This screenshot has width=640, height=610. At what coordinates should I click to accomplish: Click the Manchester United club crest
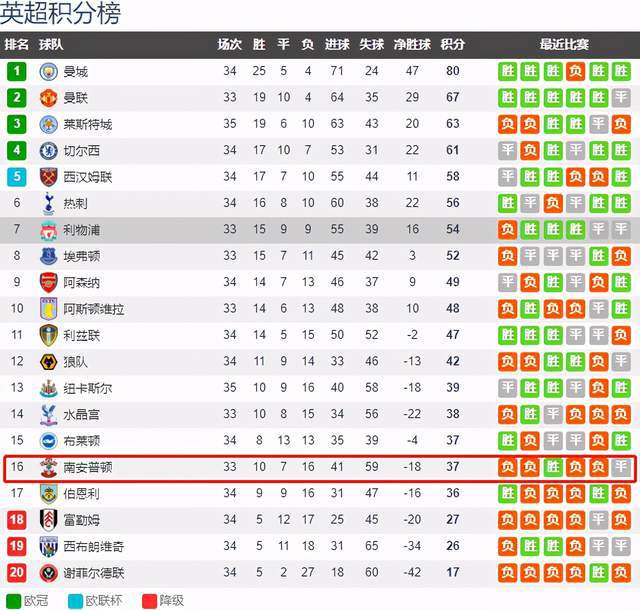pos(48,98)
